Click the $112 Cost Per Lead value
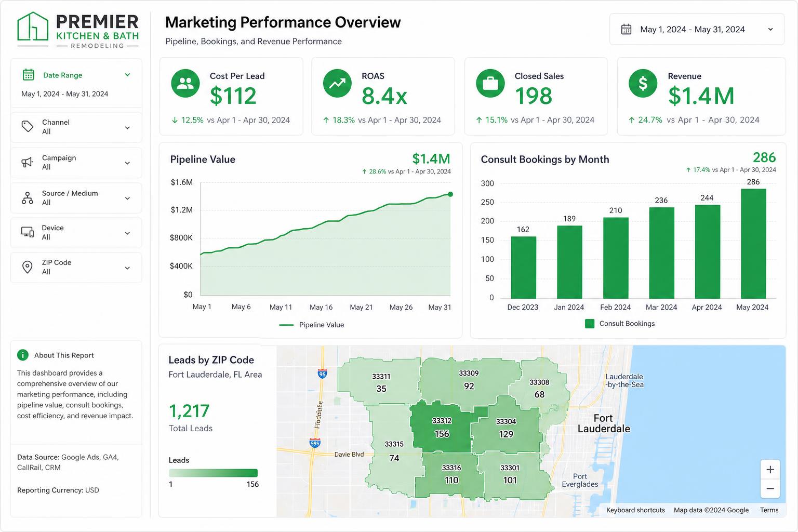Viewport: 798px width, 532px height. click(233, 96)
